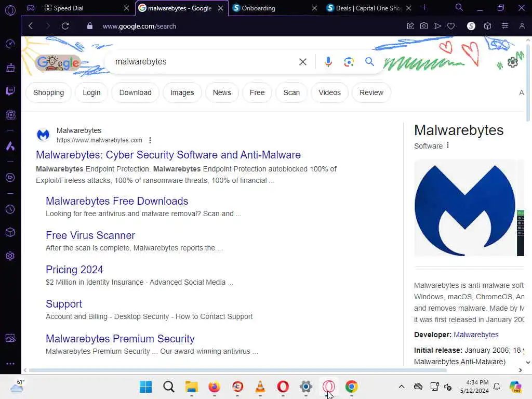The height and width of the screenshot is (399, 532).
Task: Open the Player icon in sidebar
Action: click(x=10, y=178)
